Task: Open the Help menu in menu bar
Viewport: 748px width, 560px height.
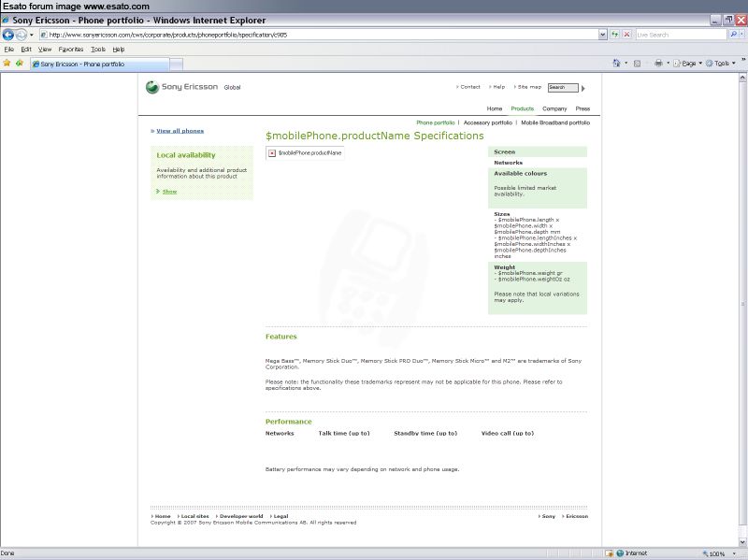Action: point(119,50)
